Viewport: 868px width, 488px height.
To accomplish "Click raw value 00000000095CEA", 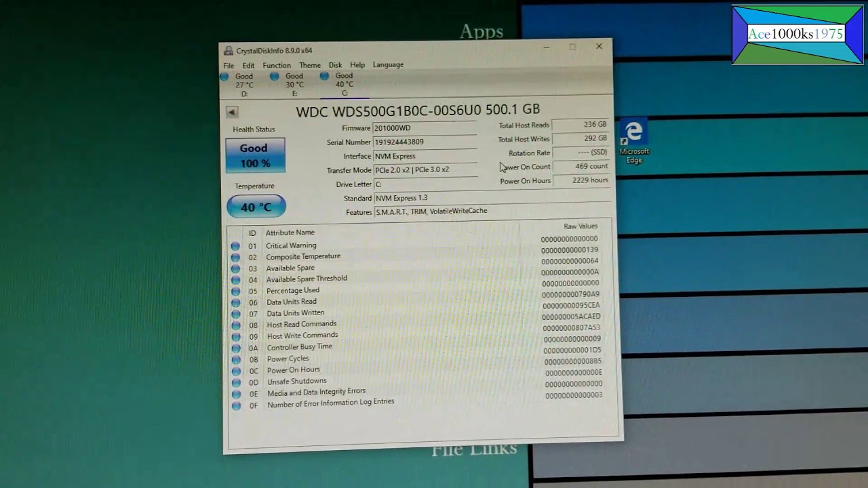I will (x=571, y=306).
